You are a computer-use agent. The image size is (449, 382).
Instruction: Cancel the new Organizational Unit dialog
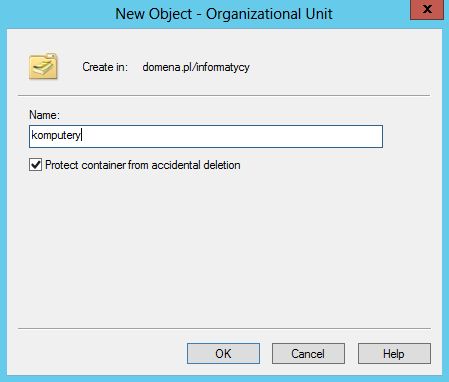tap(308, 353)
